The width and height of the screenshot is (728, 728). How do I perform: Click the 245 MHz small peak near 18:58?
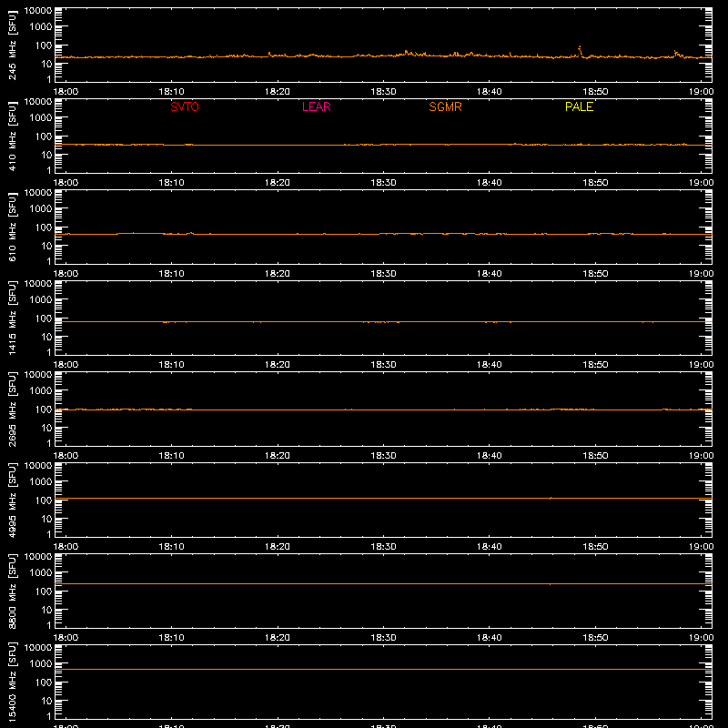coord(676,54)
